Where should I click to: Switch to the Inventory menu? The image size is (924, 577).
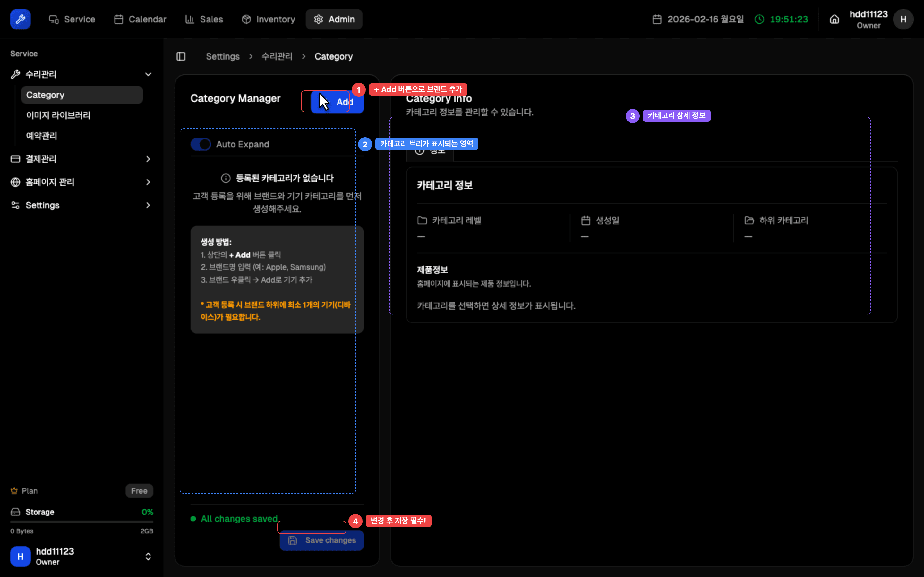coord(269,19)
